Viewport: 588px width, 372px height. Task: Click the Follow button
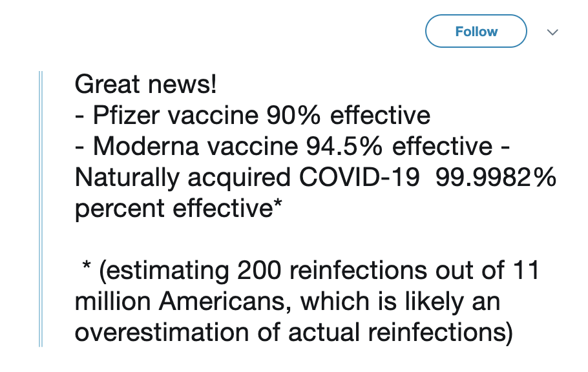pyautogui.click(x=476, y=32)
